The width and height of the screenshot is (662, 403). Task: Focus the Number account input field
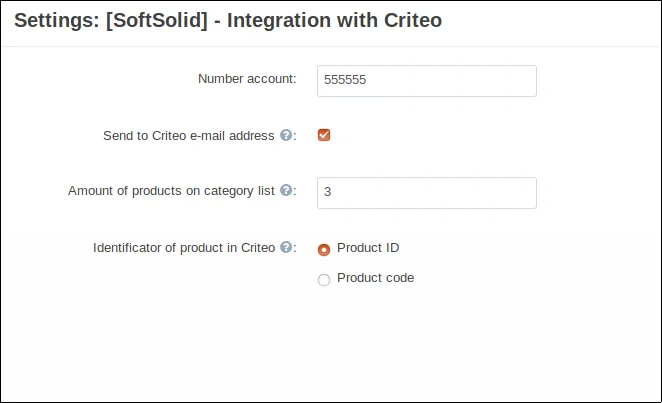pos(426,81)
